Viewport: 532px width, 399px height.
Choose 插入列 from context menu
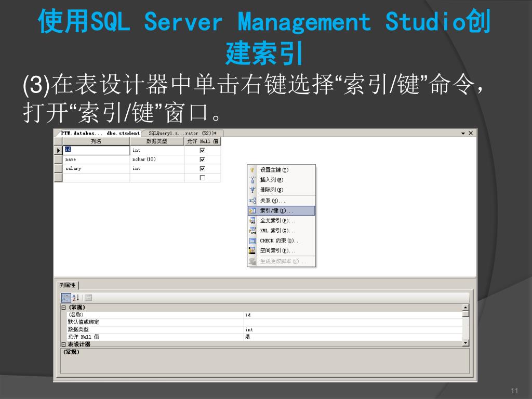coord(281,180)
